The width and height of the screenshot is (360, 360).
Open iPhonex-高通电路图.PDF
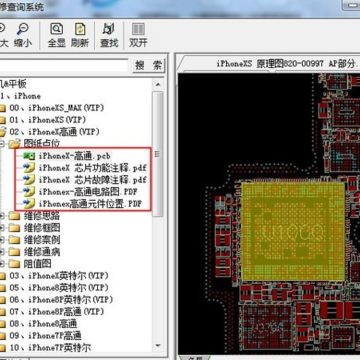pos(88,192)
